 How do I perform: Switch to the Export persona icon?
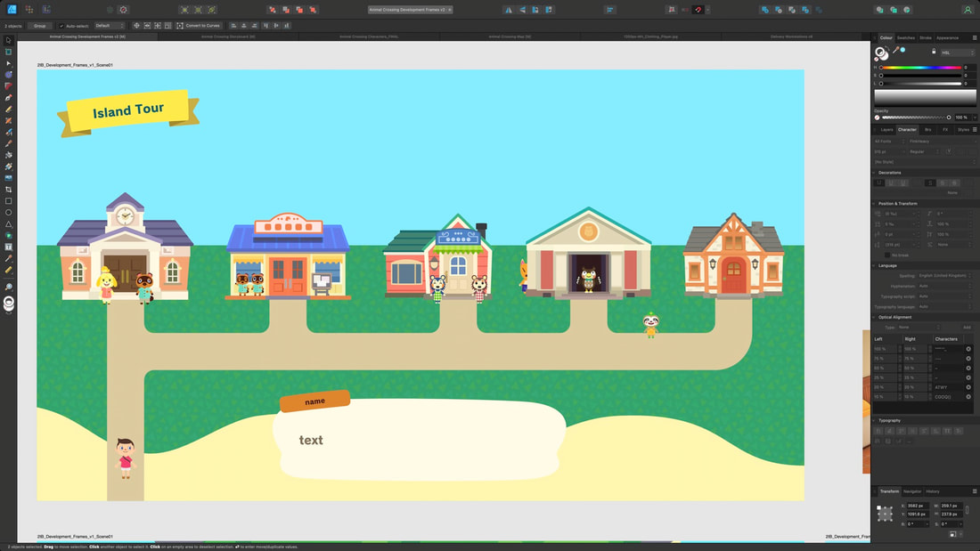coord(46,10)
